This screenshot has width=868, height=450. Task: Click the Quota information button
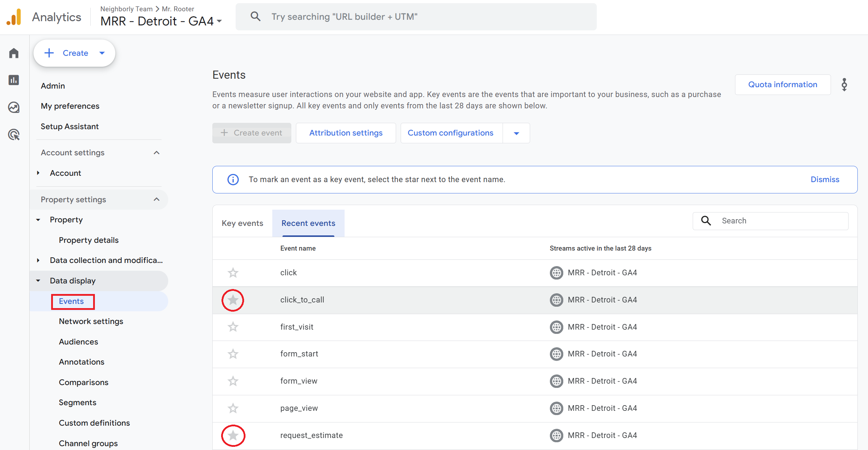tap(782, 85)
